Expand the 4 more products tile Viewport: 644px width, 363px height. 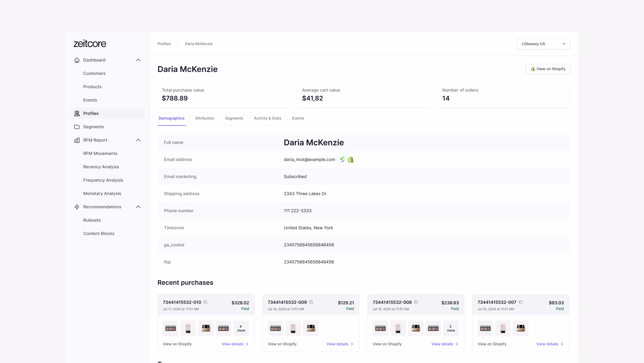[x=240, y=328]
